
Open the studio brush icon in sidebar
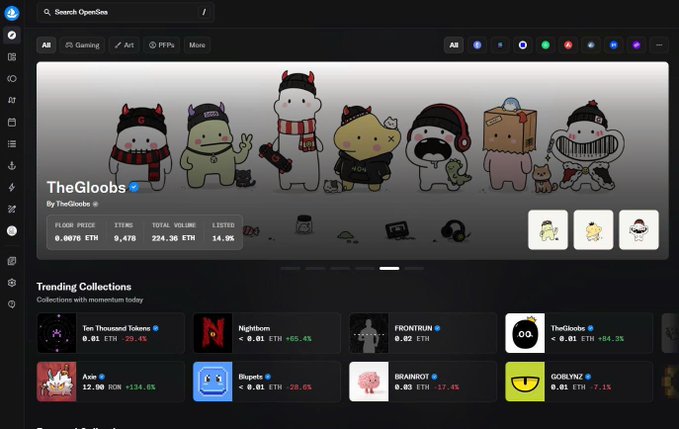[12, 209]
